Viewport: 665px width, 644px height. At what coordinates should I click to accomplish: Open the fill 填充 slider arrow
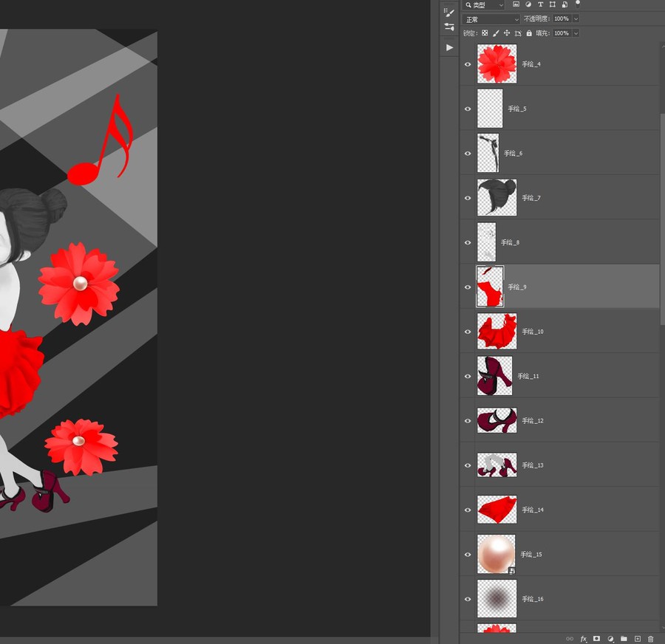tap(576, 33)
